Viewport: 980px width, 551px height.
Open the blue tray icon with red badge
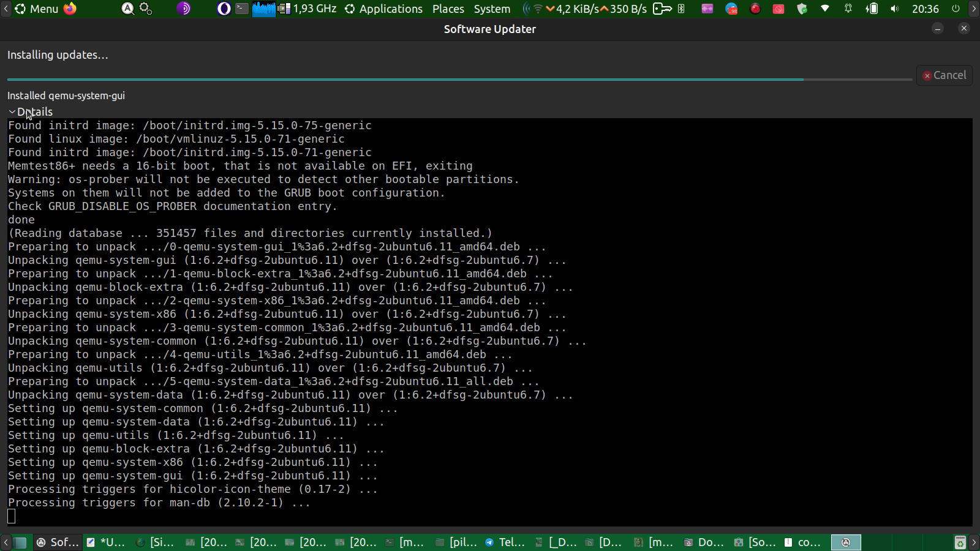point(731,9)
